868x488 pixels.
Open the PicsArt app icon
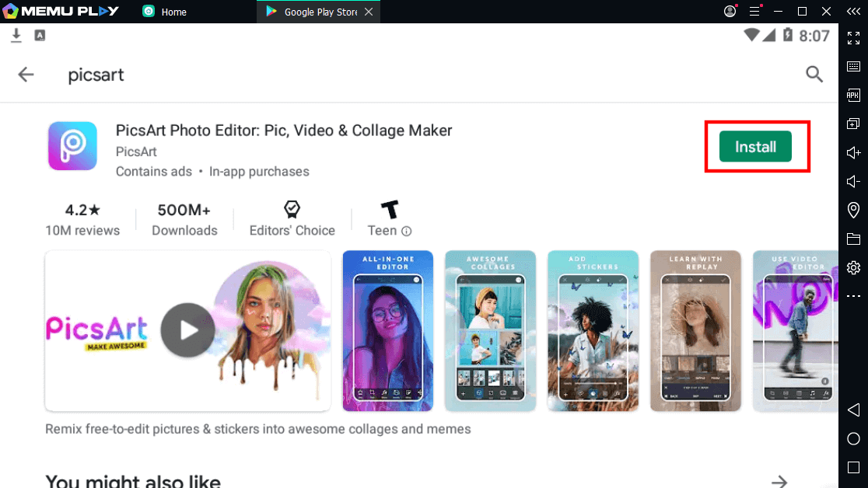tap(72, 146)
